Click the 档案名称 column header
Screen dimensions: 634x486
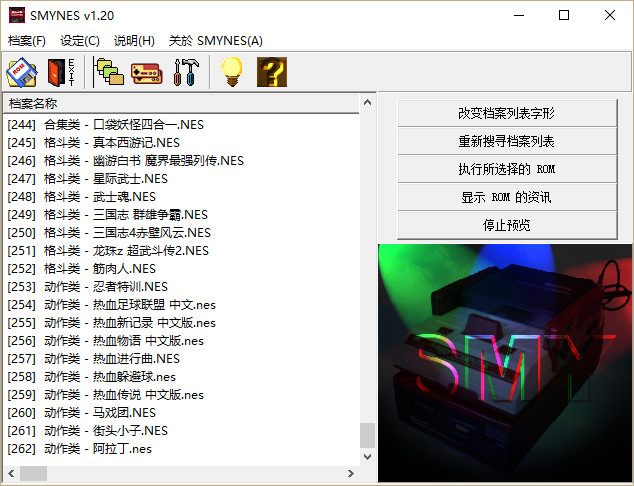click(181, 104)
